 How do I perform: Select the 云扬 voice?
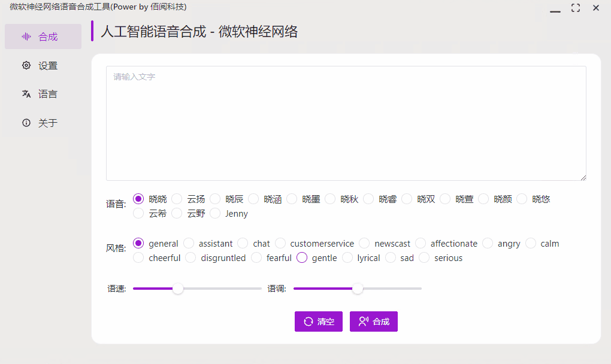point(177,199)
